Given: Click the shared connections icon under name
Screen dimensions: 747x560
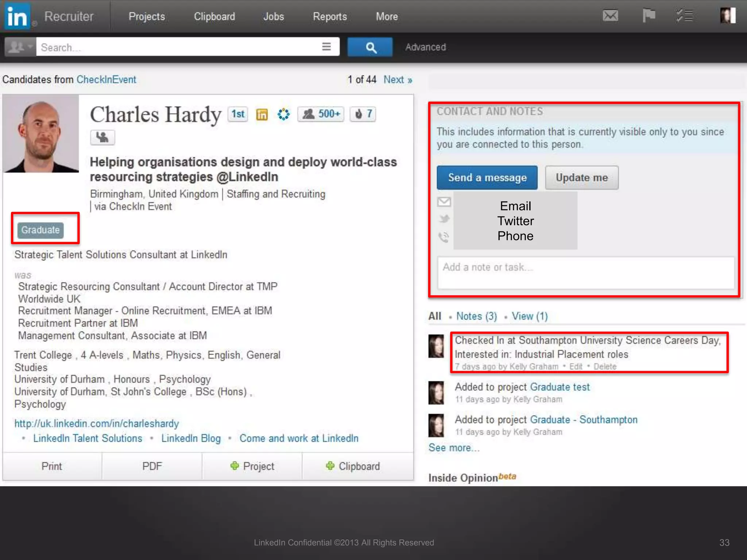Looking at the screenshot, I should [102, 137].
